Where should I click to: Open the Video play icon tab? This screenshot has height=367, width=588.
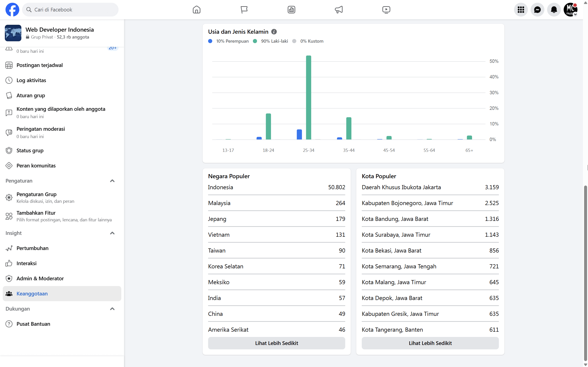(x=386, y=10)
